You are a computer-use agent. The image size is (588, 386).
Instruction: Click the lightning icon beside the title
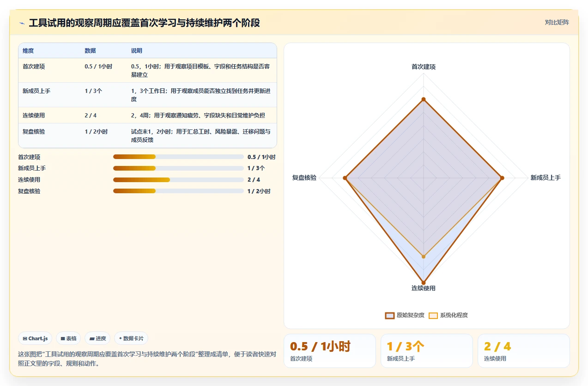pyautogui.click(x=22, y=23)
